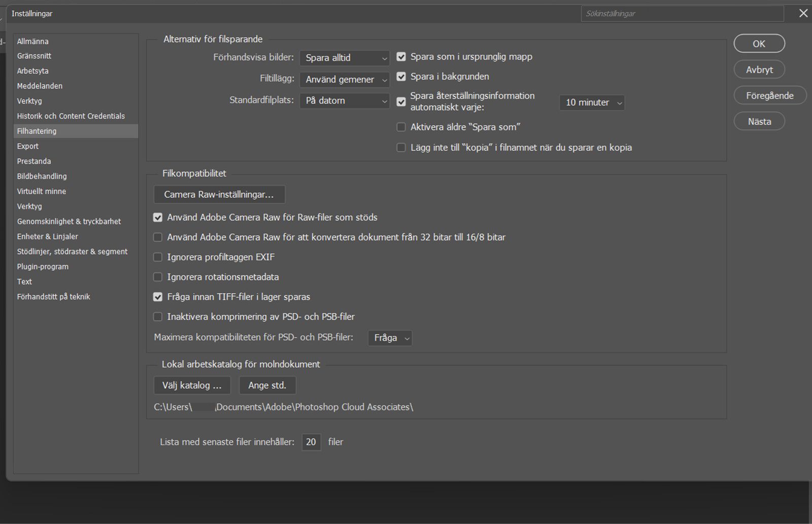Expand the 'Filtillägg' dropdown
Screen dimensions: 812x524
[x=345, y=80]
